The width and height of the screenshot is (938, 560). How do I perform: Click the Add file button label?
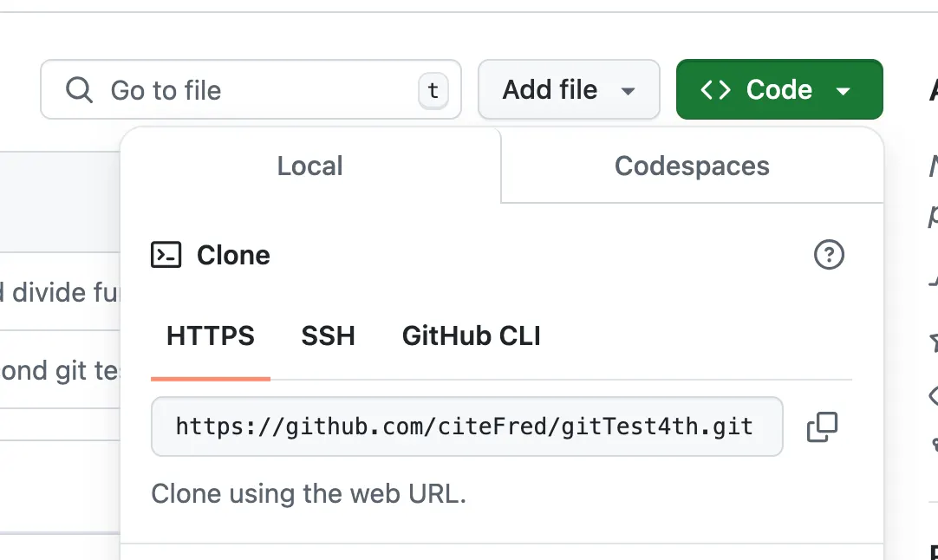point(550,90)
